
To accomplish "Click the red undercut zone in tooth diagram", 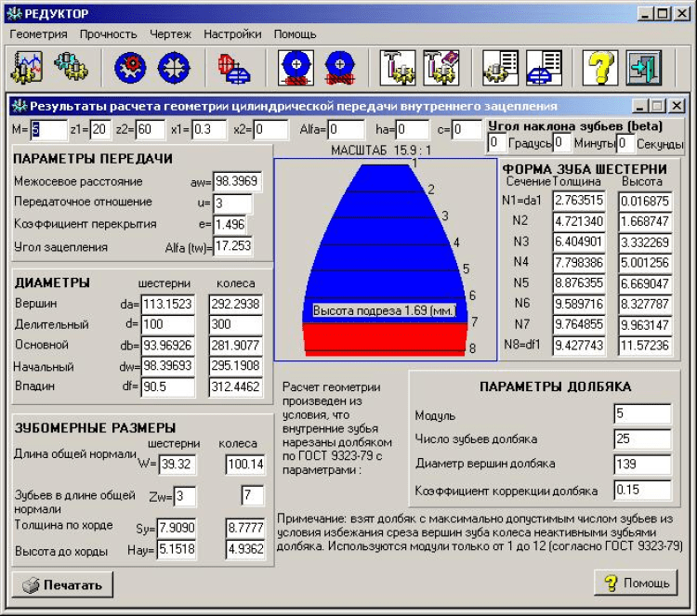I will (386, 339).
